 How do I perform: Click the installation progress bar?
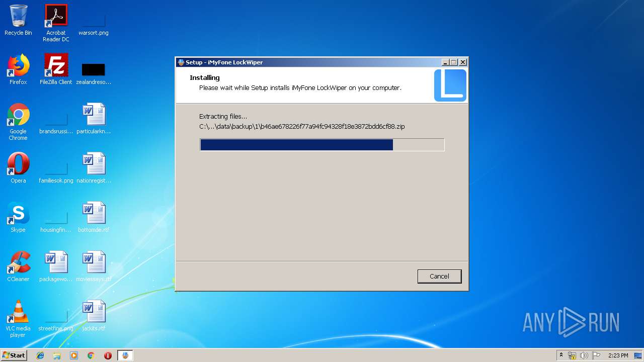pos(322,145)
